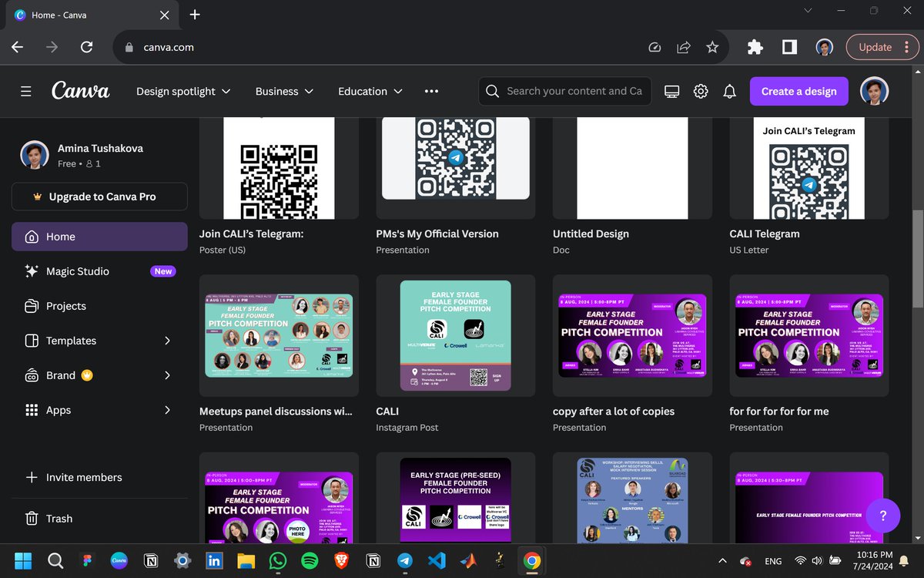The width and height of the screenshot is (924, 578).
Task: Go back to the previous page
Action: 17,47
